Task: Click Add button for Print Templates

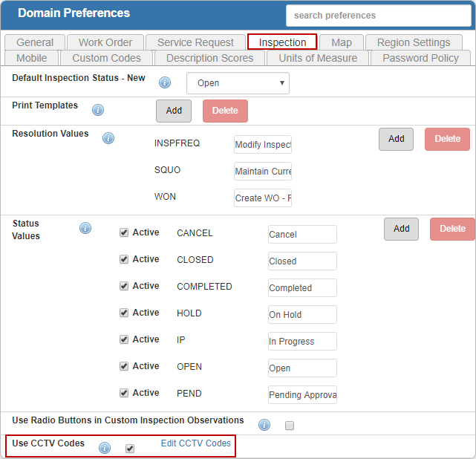Action: point(174,111)
